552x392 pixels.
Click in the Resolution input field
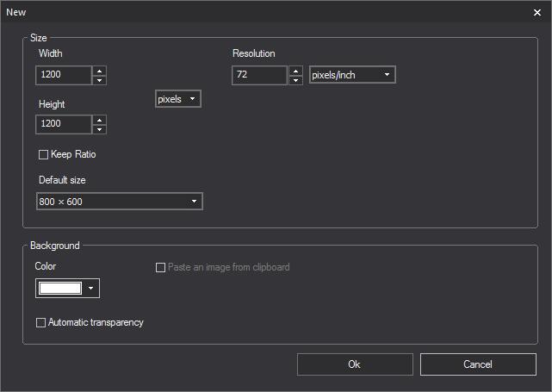click(259, 76)
